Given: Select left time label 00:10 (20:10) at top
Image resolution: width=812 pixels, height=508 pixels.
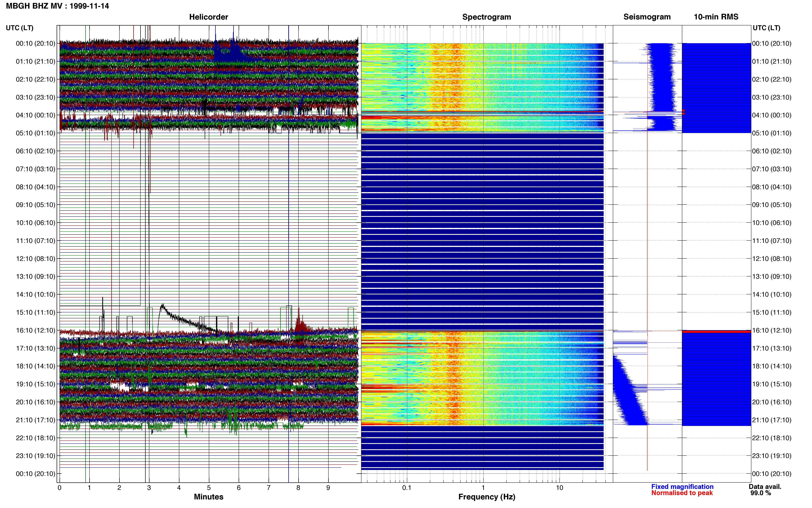Looking at the screenshot, I should click(x=36, y=43).
